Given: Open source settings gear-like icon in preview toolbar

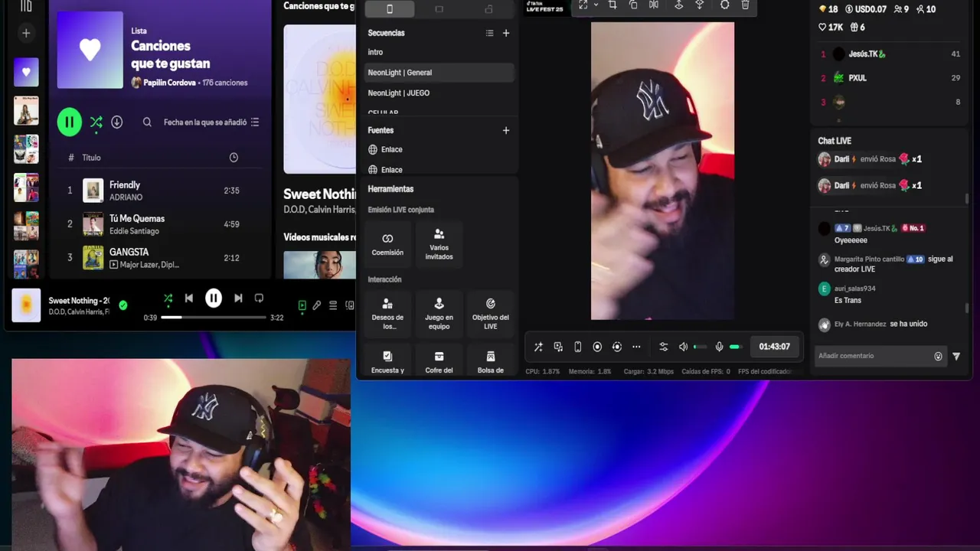Looking at the screenshot, I should coord(724,5).
